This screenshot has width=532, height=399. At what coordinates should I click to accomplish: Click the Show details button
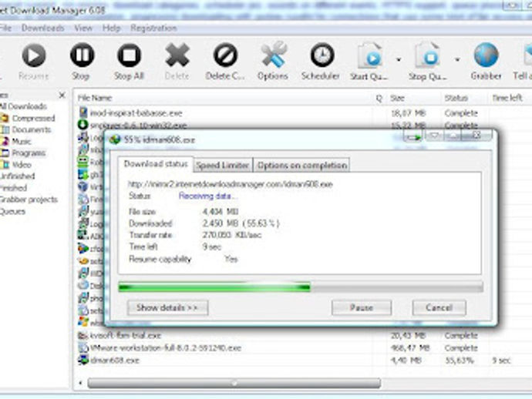click(167, 308)
